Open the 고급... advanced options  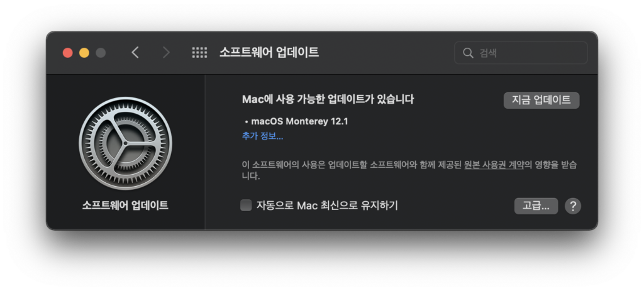pyautogui.click(x=536, y=206)
